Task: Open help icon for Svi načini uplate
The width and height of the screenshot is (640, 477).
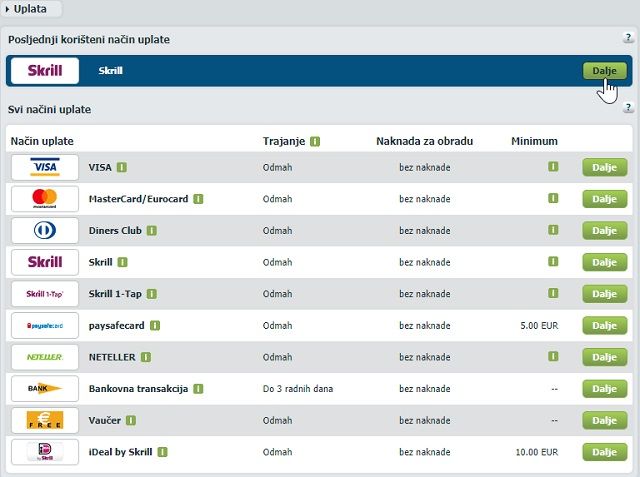Action: coord(629,108)
